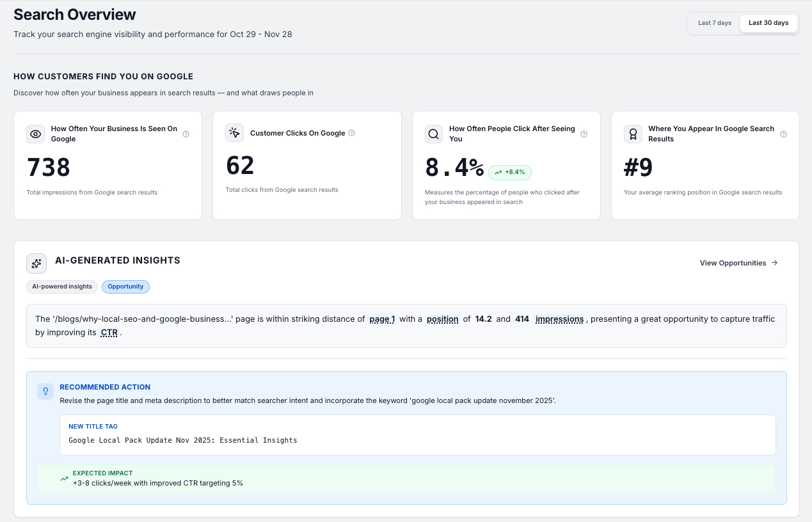Click the underlined CTR link
The image size is (812, 522).
[109, 332]
